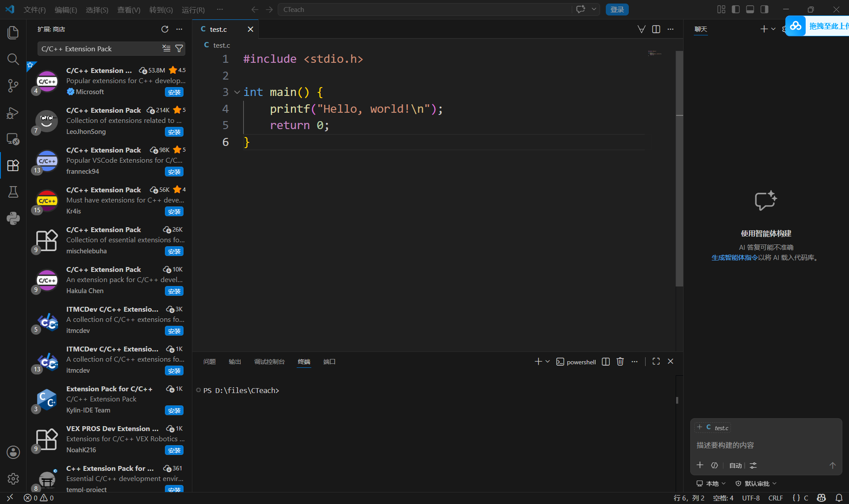The width and height of the screenshot is (849, 504).
Task: Click send arrow in chat input
Action: 832,465
